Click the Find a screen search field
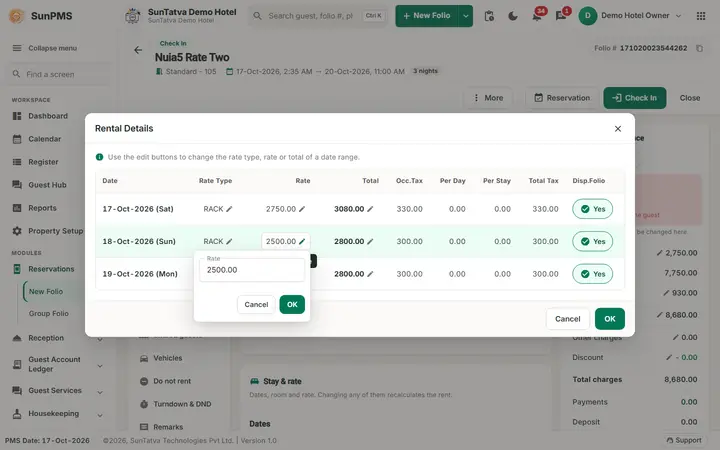Screen dimensions: 720x450 59,74
